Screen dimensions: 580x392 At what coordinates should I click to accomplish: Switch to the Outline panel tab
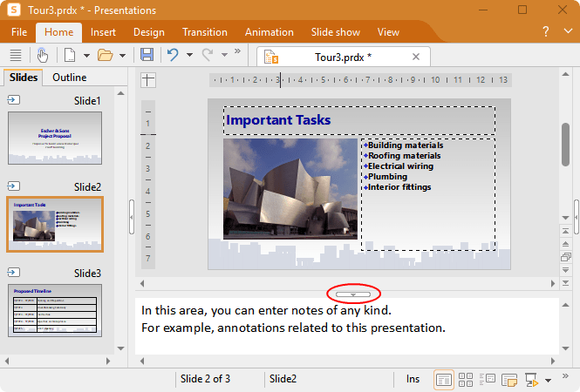70,78
